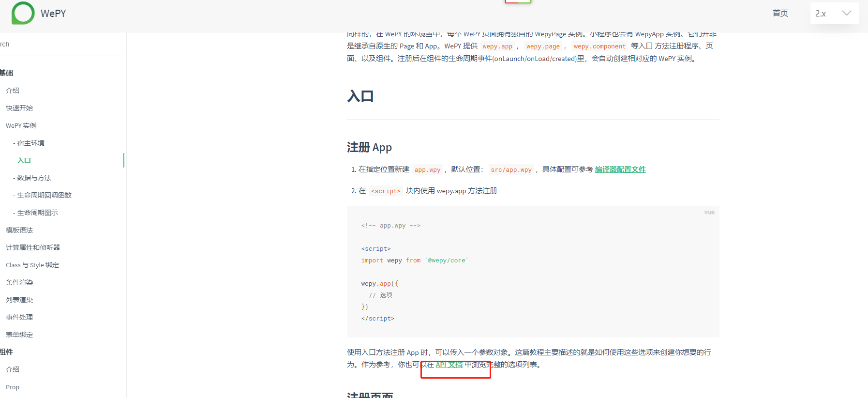
Task: Open the 2.x version dropdown
Action: coord(834,14)
